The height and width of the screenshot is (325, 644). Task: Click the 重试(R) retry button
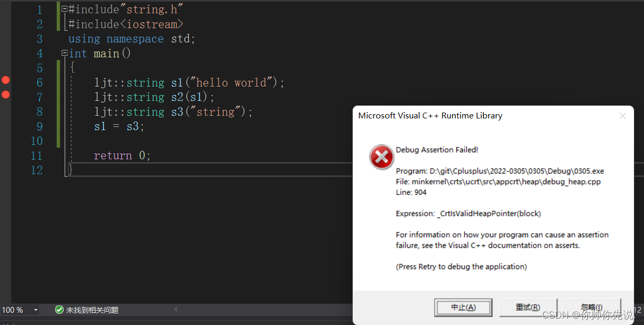click(528, 307)
